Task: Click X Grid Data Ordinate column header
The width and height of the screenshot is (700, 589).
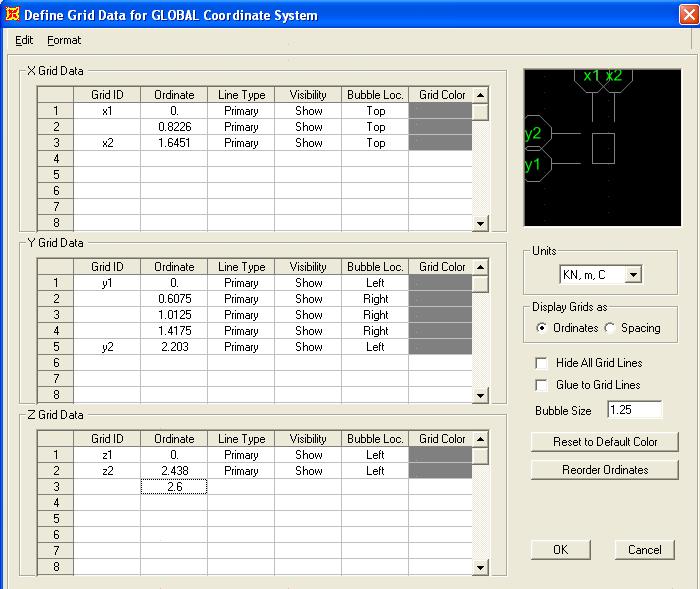Action: click(x=174, y=95)
